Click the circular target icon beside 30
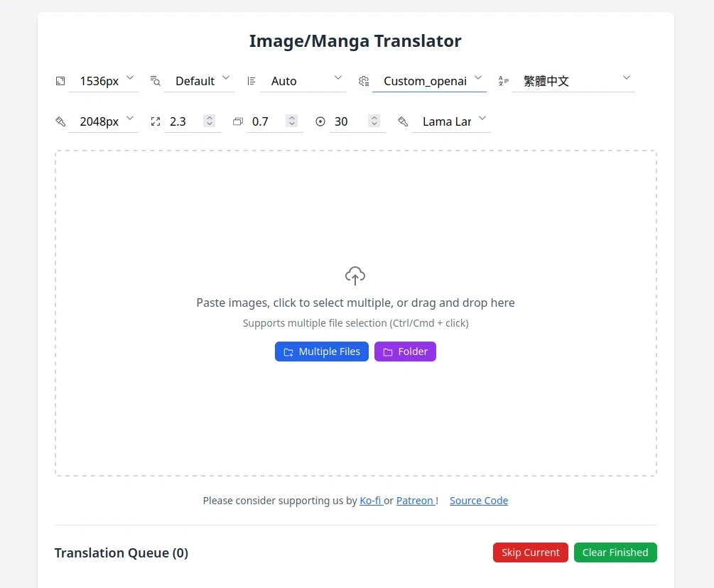Image resolution: width=714 pixels, height=588 pixels. (x=320, y=121)
